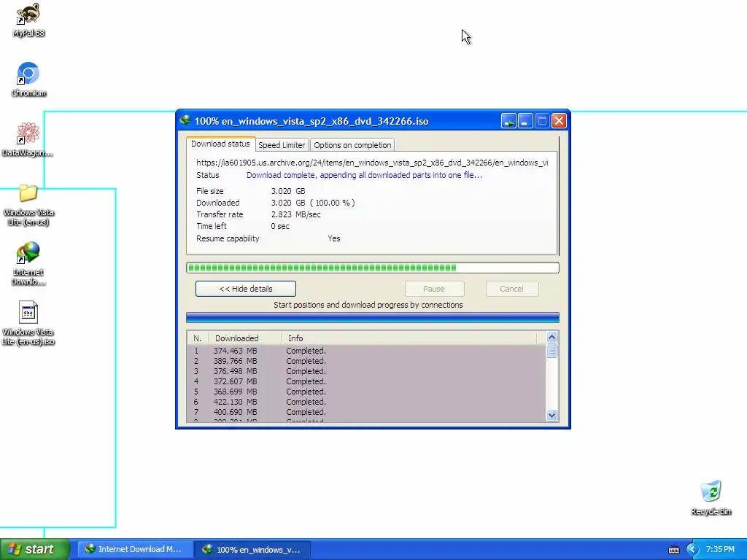Click the connections list scroll up arrow
The width and height of the screenshot is (747, 560).
click(551, 337)
